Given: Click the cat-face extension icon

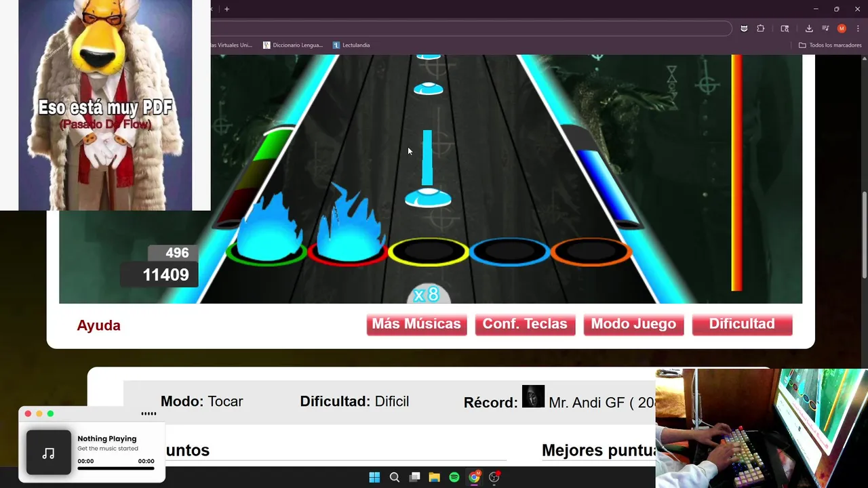Looking at the screenshot, I should click(744, 28).
